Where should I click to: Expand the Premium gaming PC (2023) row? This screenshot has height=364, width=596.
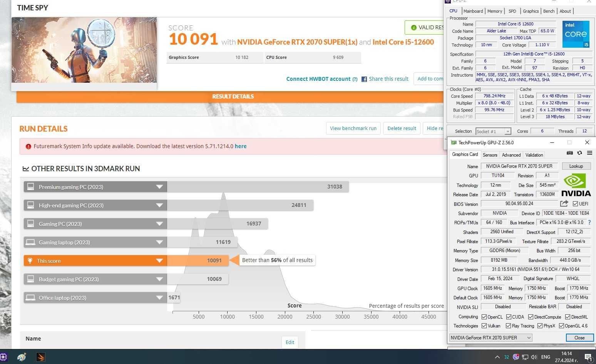coord(159,187)
